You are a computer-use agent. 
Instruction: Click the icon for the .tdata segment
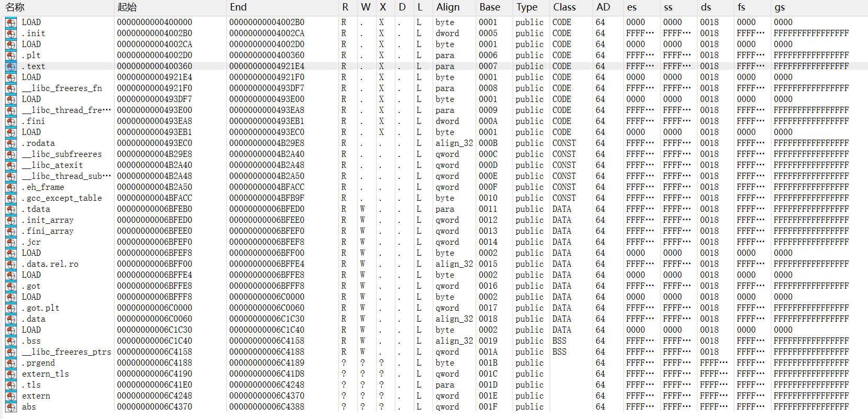pos(10,209)
